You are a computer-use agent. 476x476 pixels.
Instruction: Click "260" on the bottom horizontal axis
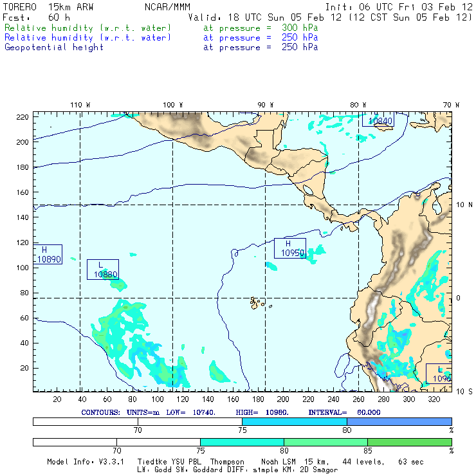(358, 399)
